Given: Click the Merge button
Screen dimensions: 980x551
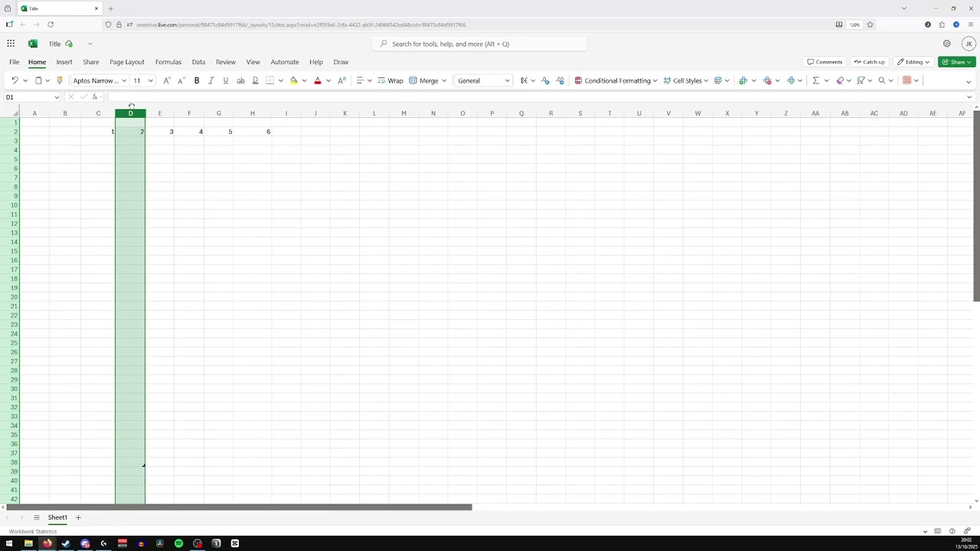Looking at the screenshot, I should pyautogui.click(x=423, y=80).
